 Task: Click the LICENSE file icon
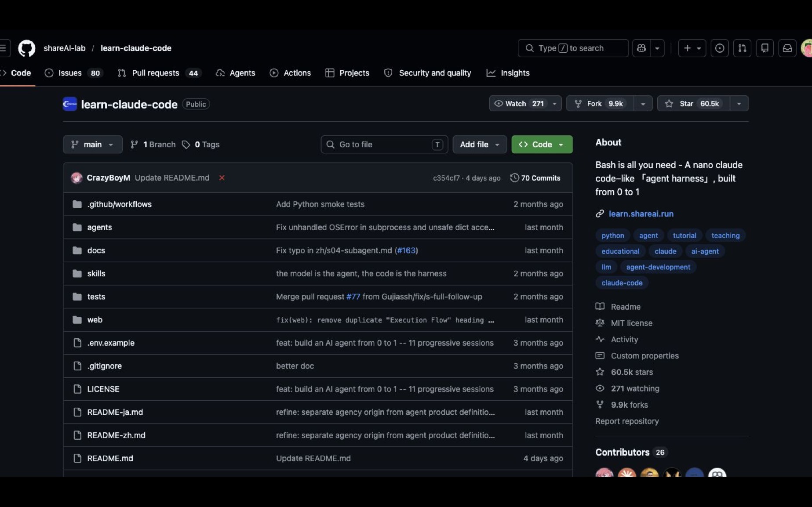tap(77, 389)
